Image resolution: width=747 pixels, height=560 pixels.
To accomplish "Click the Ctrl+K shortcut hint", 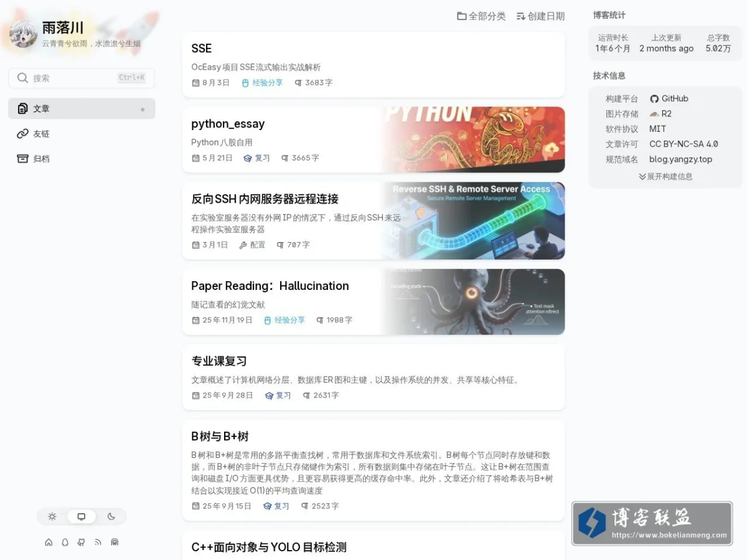I will pyautogui.click(x=131, y=78).
